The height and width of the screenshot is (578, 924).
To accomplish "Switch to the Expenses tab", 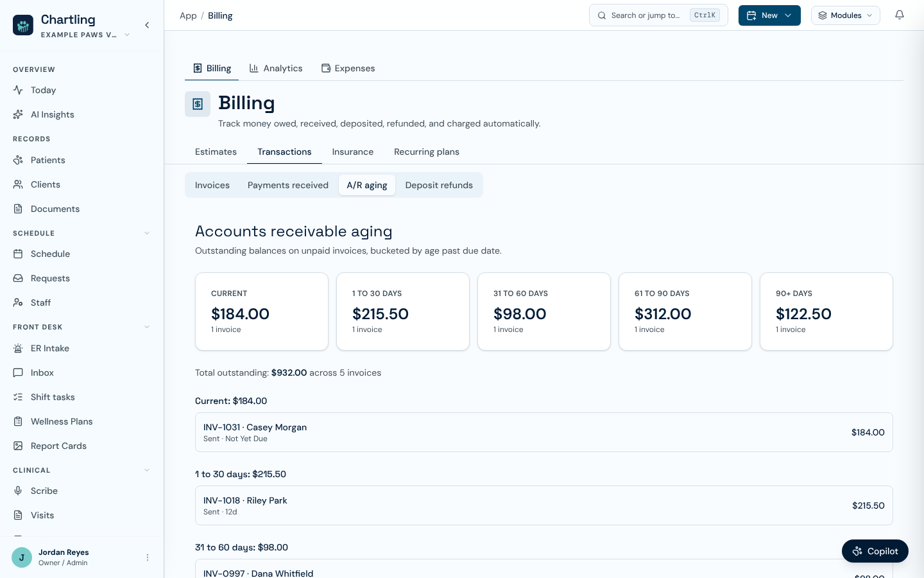I will tap(348, 68).
